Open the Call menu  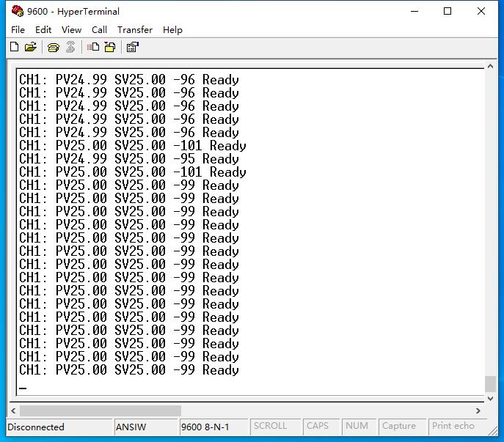[x=99, y=30]
